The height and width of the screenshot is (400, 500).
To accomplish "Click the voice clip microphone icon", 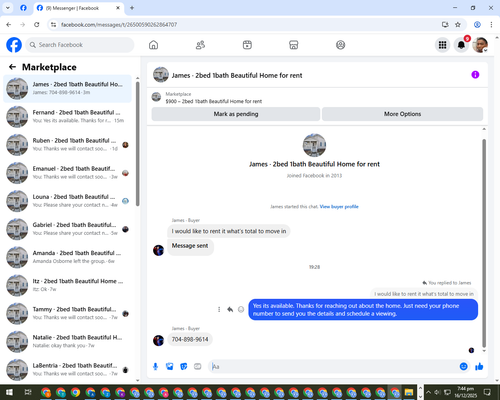I will point(155,367).
